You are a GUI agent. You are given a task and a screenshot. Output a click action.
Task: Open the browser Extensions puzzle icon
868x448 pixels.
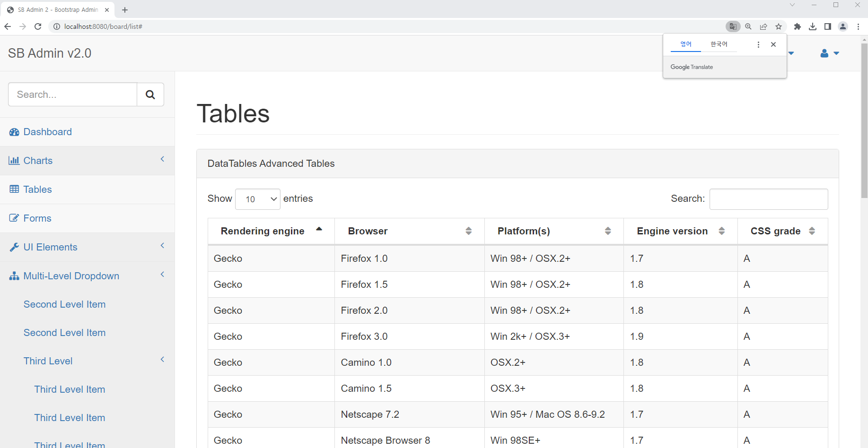798,26
